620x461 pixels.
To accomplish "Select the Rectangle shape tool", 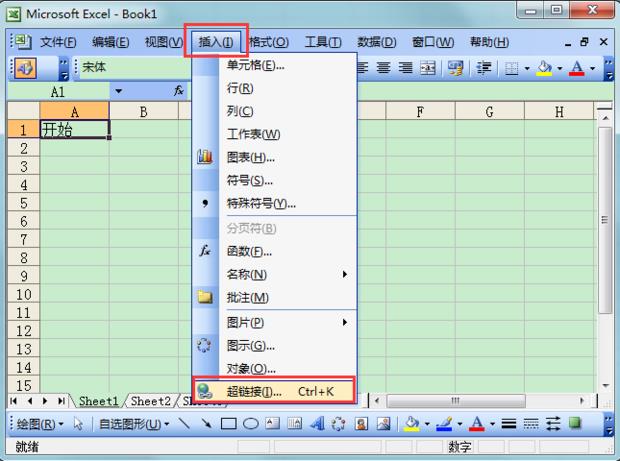I will click(x=229, y=424).
